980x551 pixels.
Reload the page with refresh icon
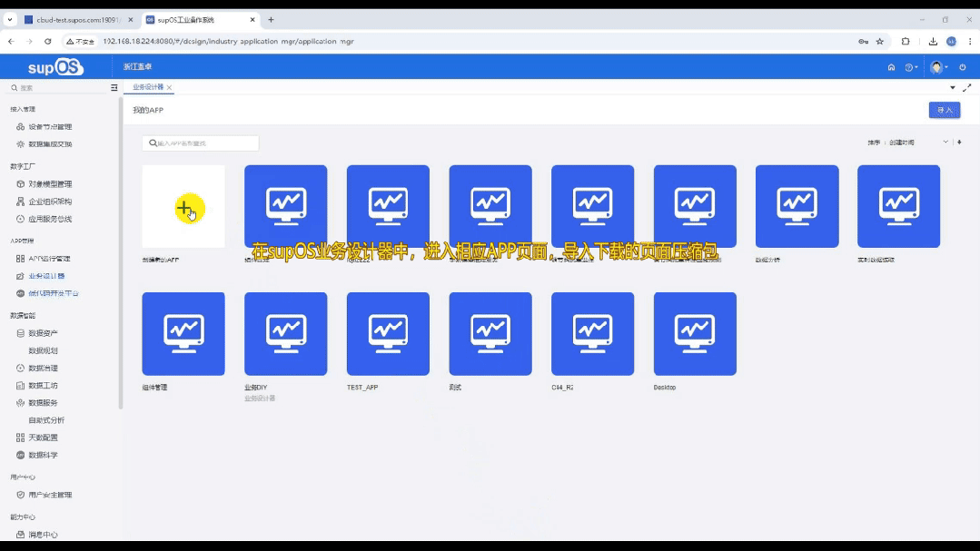tap(47, 41)
